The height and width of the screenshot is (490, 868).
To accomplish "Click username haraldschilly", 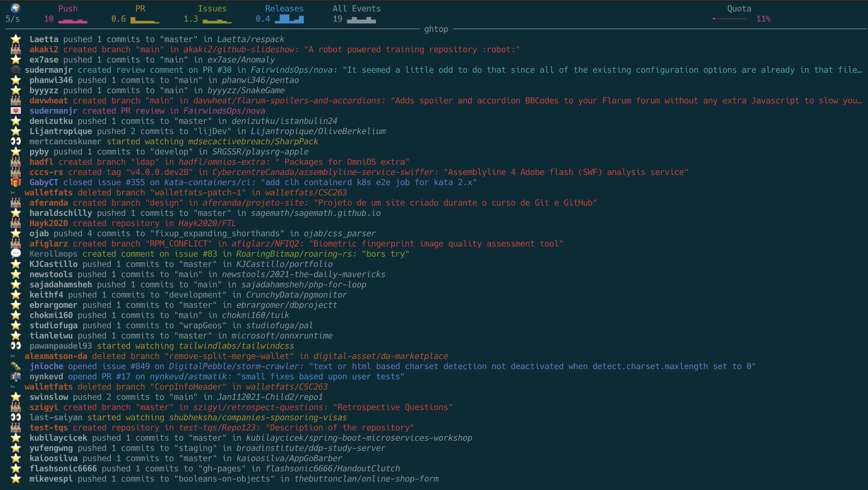I will [61, 213].
